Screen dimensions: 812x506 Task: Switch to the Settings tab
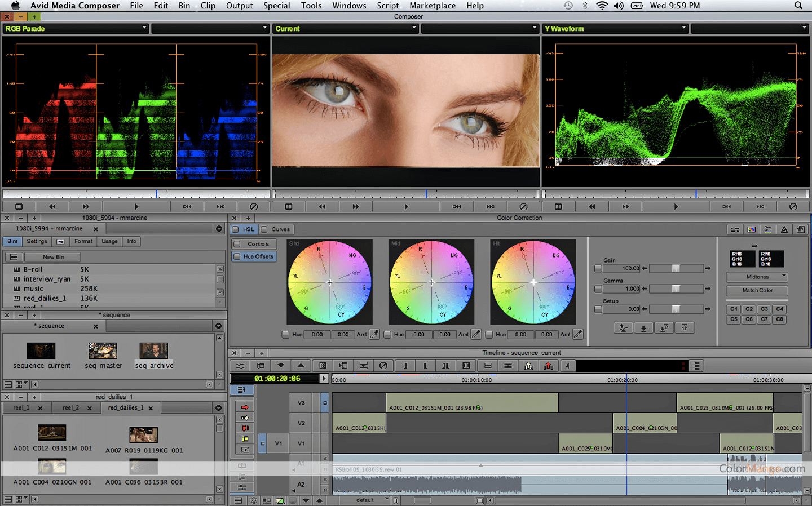tap(37, 241)
